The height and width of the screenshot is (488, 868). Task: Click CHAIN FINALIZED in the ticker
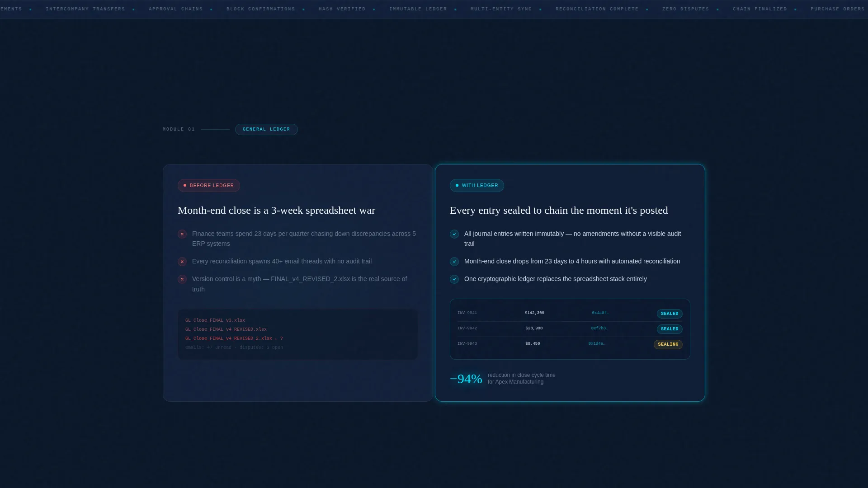click(760, 9)
